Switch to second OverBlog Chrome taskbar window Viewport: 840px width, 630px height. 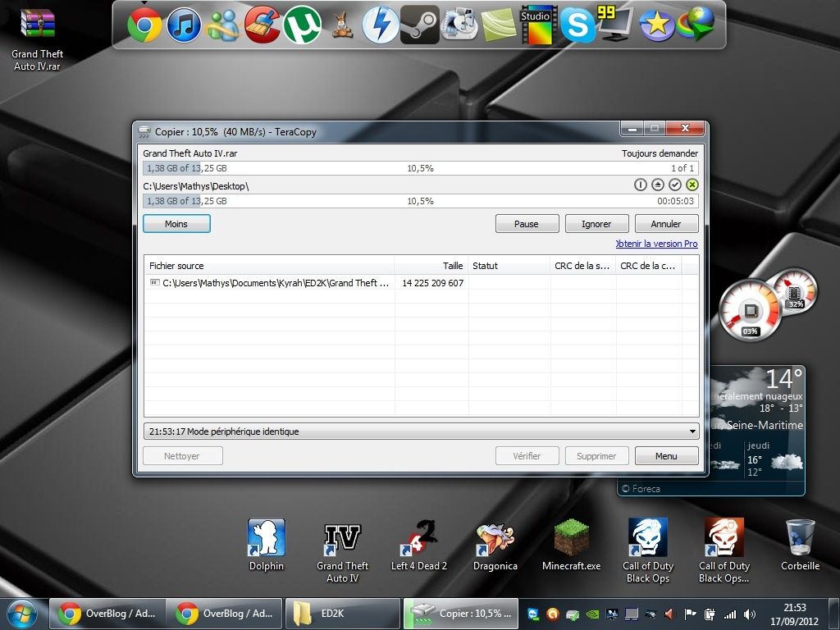225,614
